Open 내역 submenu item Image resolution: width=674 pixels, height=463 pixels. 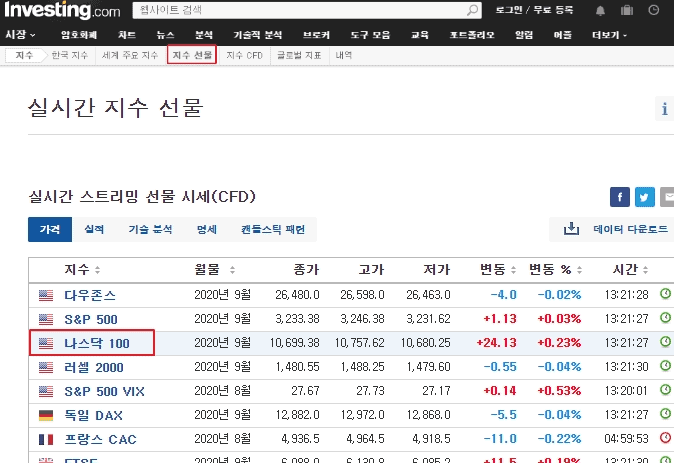point(343,55)
